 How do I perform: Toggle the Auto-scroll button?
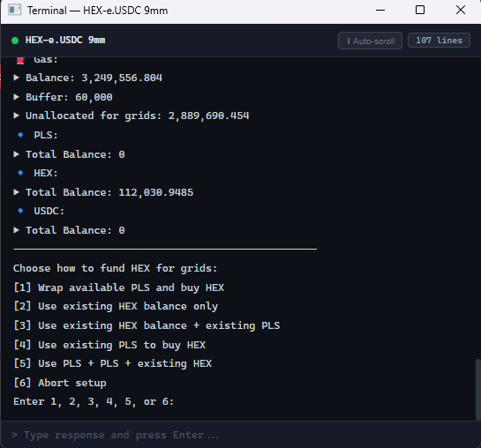click(370, 41)
